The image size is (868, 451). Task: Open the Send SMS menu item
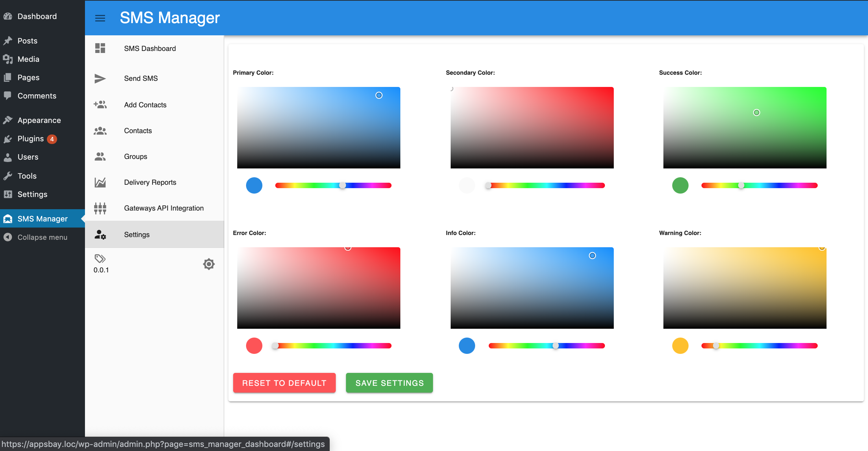(154, 78)
